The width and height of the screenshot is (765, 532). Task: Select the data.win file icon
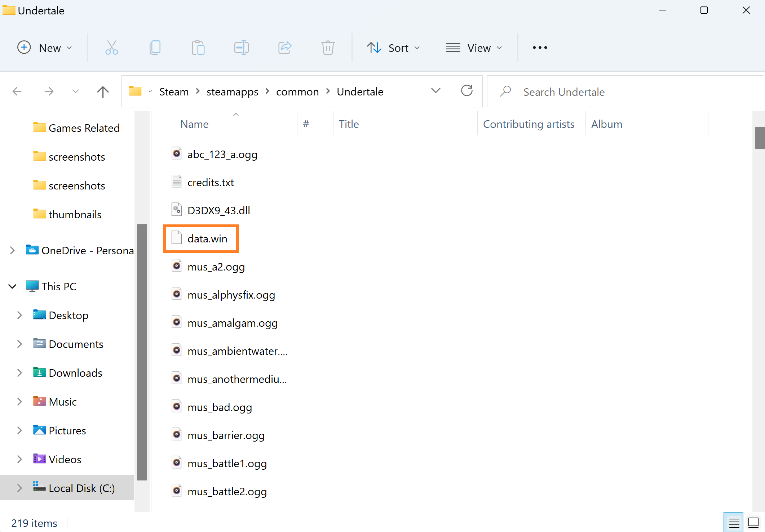pyautogui.click(x=176, y=238)
